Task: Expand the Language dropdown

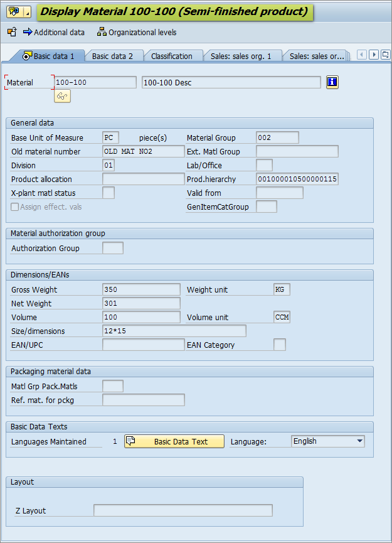Action: (x=359, y=441)
